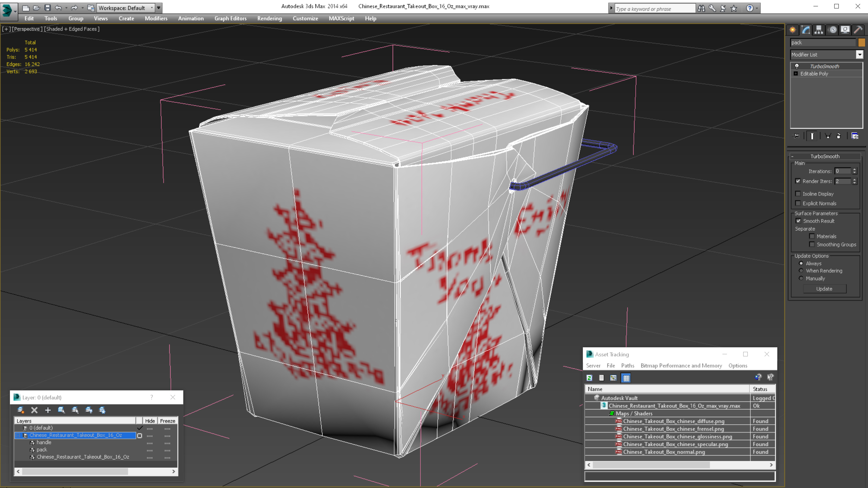The width and height of the screenshot is (868, 488).
Task: Click the favorites star icon in InfoCenter
Action: tap(734, 8)
